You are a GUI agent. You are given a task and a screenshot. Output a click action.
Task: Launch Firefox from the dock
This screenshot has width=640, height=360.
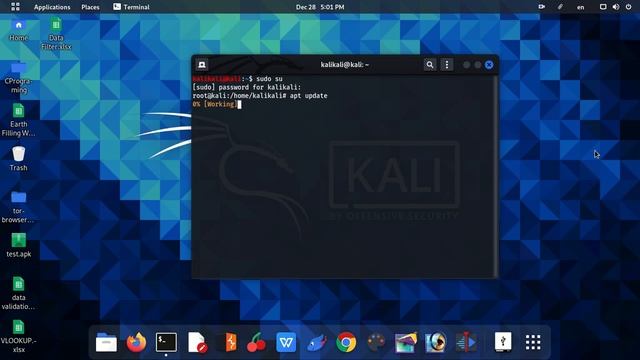click(x=136, y=342)
